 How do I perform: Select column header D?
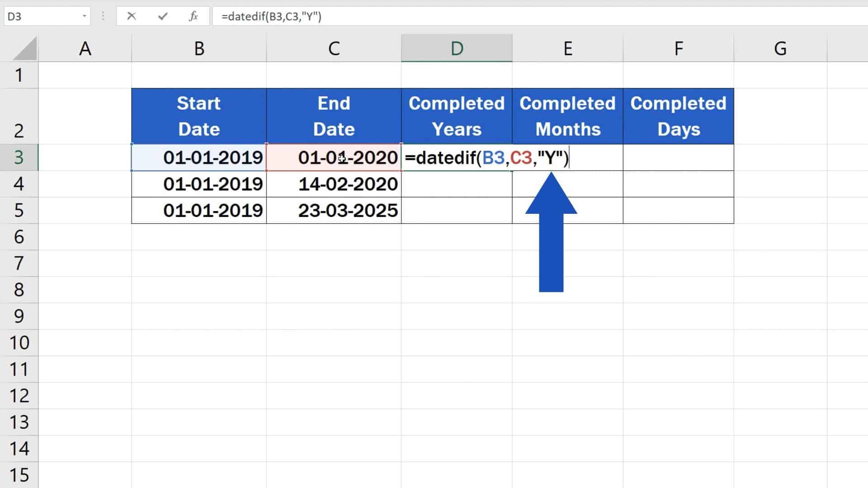coord(457,47)
